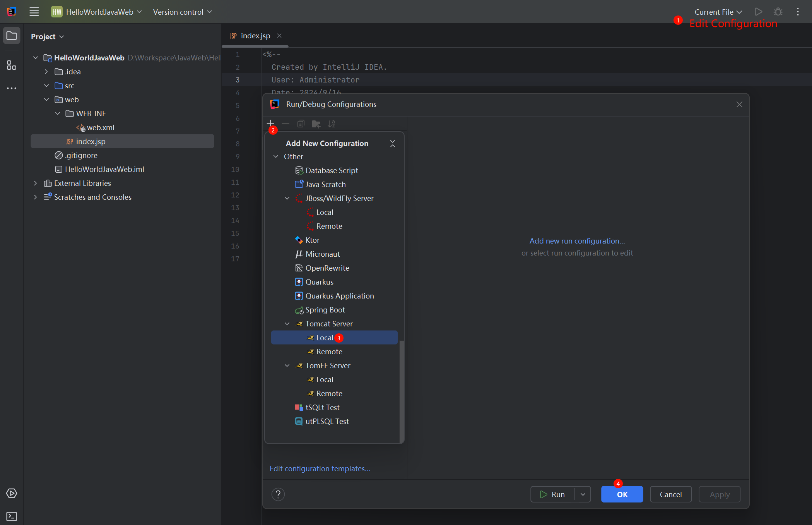
Task: Click the Run button dropdown arrow
Action: [x=583, y=494]
